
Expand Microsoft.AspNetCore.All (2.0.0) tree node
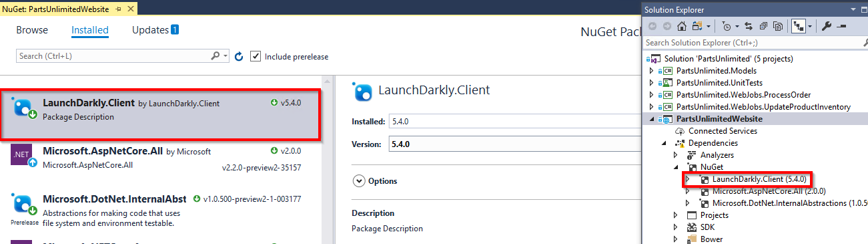[x=689, y=191]
